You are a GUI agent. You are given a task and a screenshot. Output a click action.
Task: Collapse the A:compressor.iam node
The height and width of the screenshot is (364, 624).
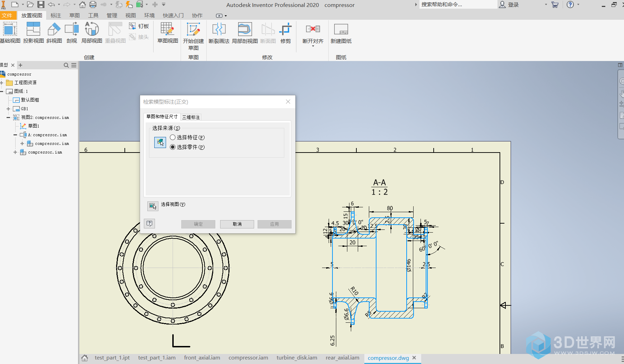click(x=15, y=135)
